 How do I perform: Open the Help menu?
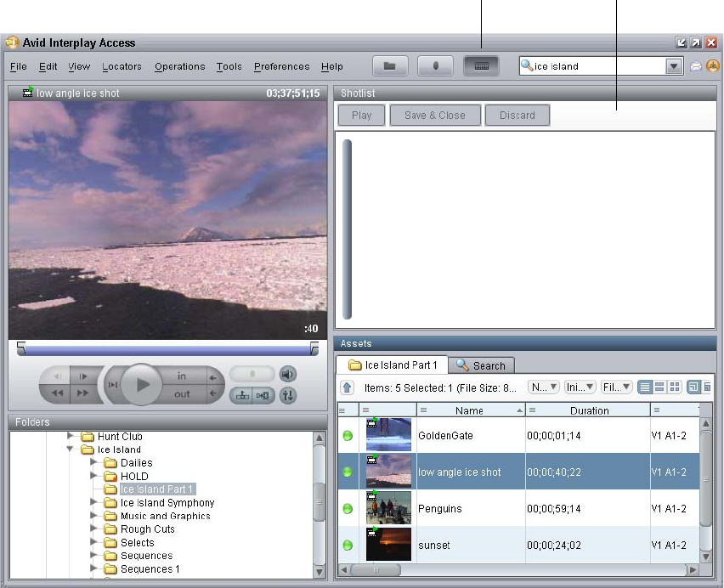[x=332, y=66]
